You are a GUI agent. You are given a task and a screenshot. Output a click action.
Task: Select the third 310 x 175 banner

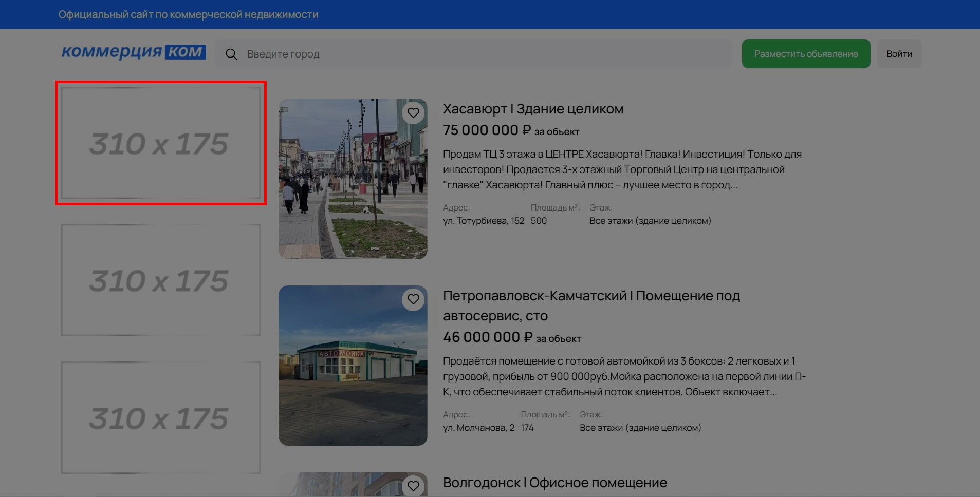tap(160, 417)
